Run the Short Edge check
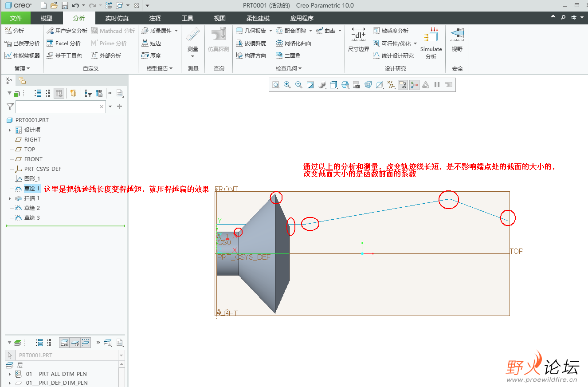This screenshot has height=387, width=588. click(x=151, y=43)
